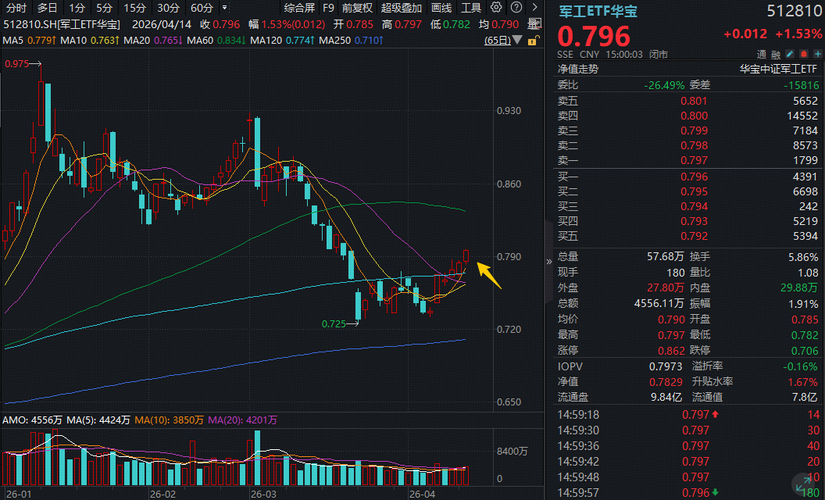Click the 买五 0.792 order row
This screenshot has height=500, width=825.
[688, 236]
